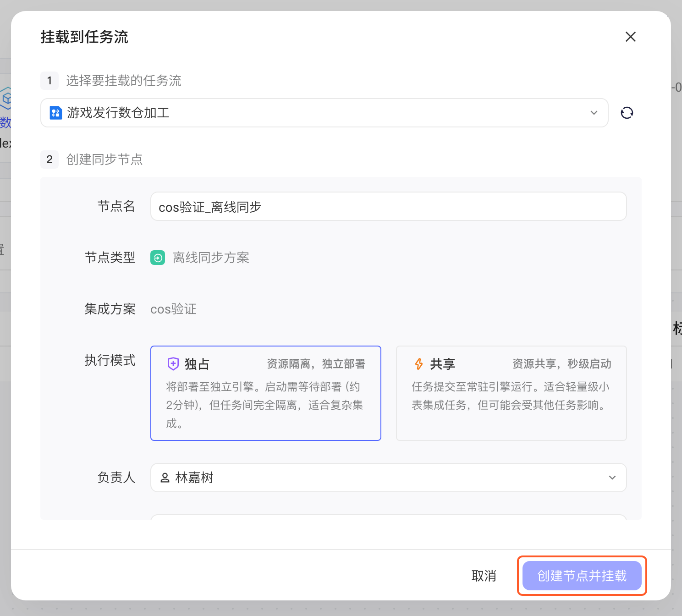
Task: Click the 节点类型 field label
Action: [x=110, y=258]
